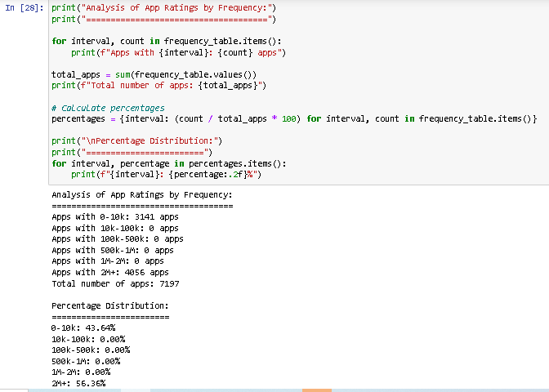
Task: Click the code line print(f"Total number of apps: {total_apps}")
Action: tap(159, 86)
